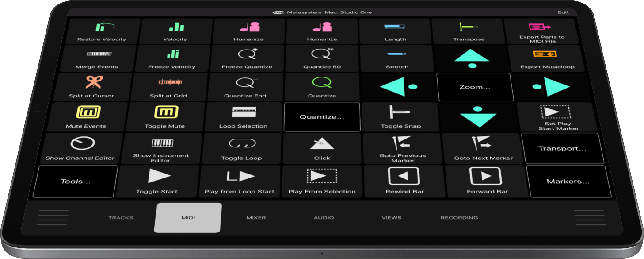Toggle Loop mode
644x259 pixels.
[x=242, y=148]
